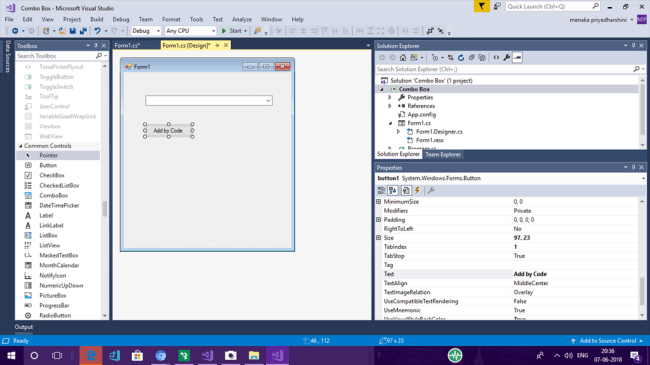650x365 pixels.
Task: Click the Text property value Add by Code
Action: (x=530, y=274)
